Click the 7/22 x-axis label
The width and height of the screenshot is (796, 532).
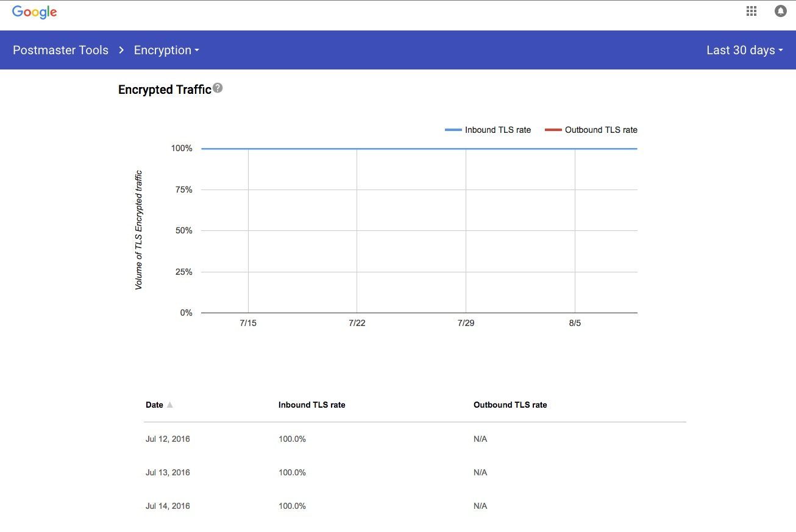coord(357,323)
